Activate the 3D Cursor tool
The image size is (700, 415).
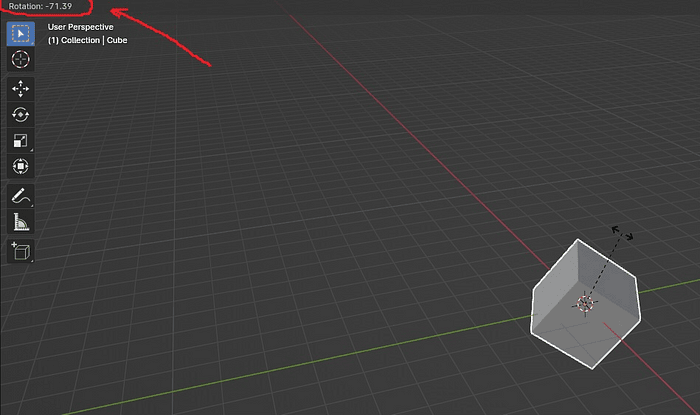(20, 59)
